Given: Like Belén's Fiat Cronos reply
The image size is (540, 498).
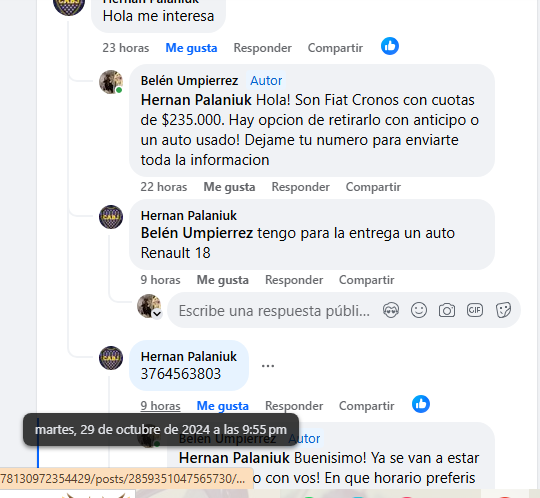Looking at the screenshot, I should pyautogui.click(x=229, y=187).
